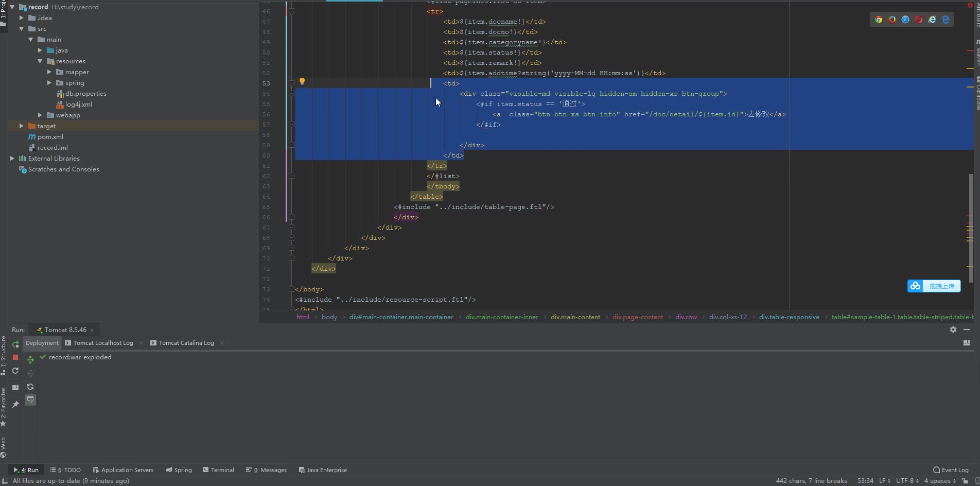Image resolution: width=980 pixels, height=486 pixels.
Task: Open page preview in Chrome browser icon
Action: coord(879,20)
